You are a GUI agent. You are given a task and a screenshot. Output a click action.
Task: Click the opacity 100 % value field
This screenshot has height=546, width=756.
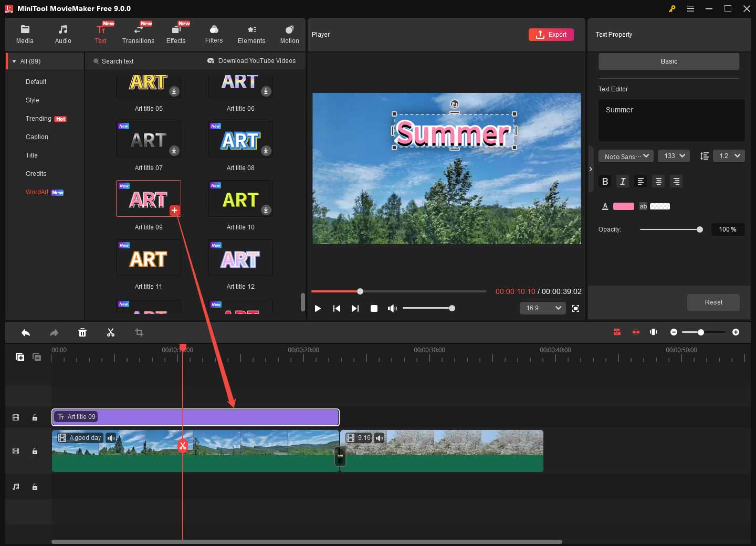[728, 229]
